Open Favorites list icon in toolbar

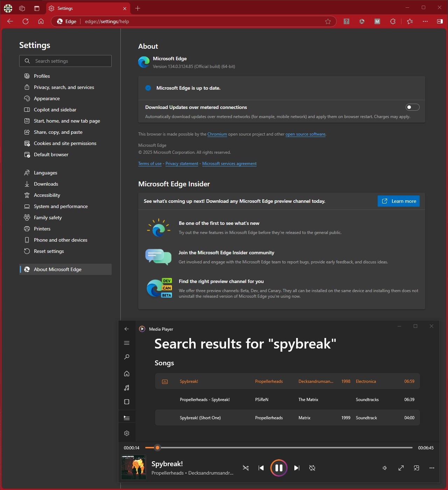pyautogui.click(x=410, y=21)
